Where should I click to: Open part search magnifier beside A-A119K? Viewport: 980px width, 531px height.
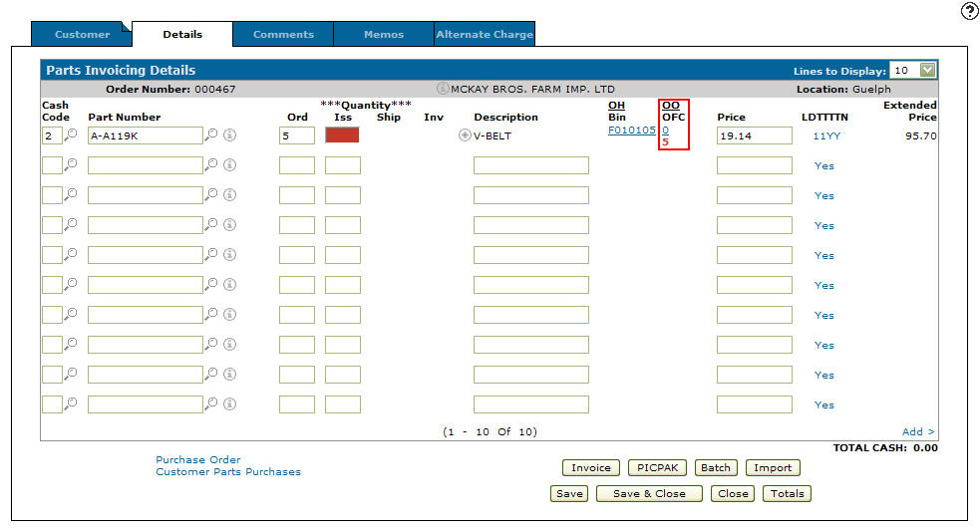click(x=212, y=133)
